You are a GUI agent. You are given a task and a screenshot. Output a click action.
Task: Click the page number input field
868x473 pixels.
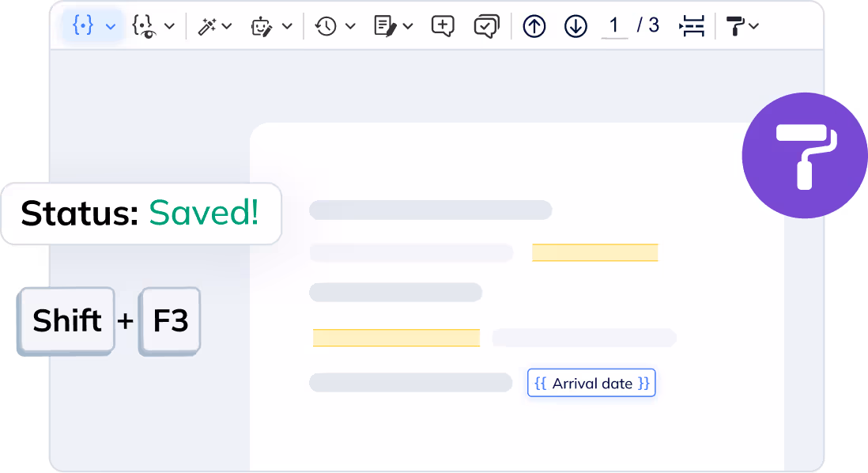[613, 25]
